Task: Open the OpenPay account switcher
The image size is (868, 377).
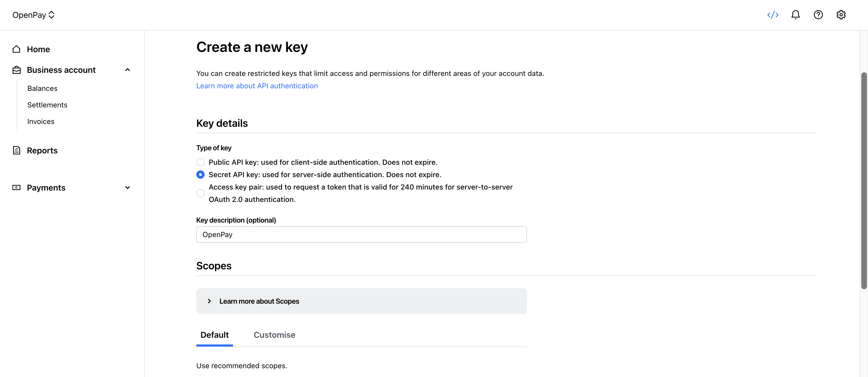Action: [33, 15]
